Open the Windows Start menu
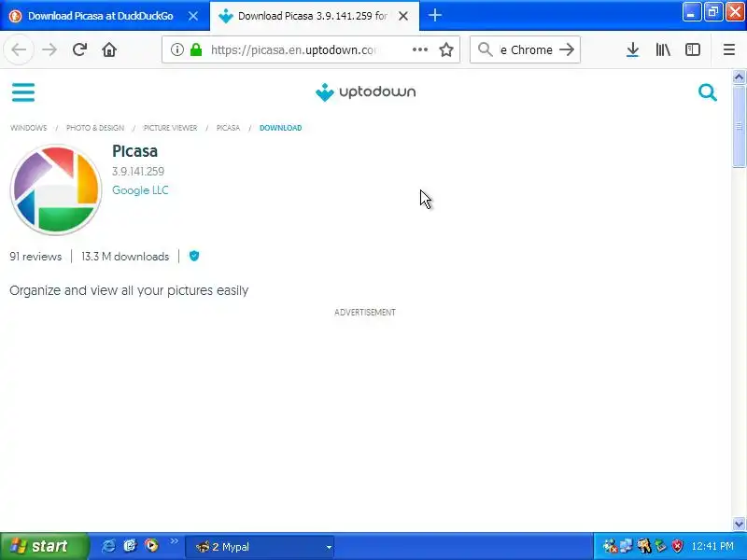Viewport: 747px width, 560px height. point(44,546)
